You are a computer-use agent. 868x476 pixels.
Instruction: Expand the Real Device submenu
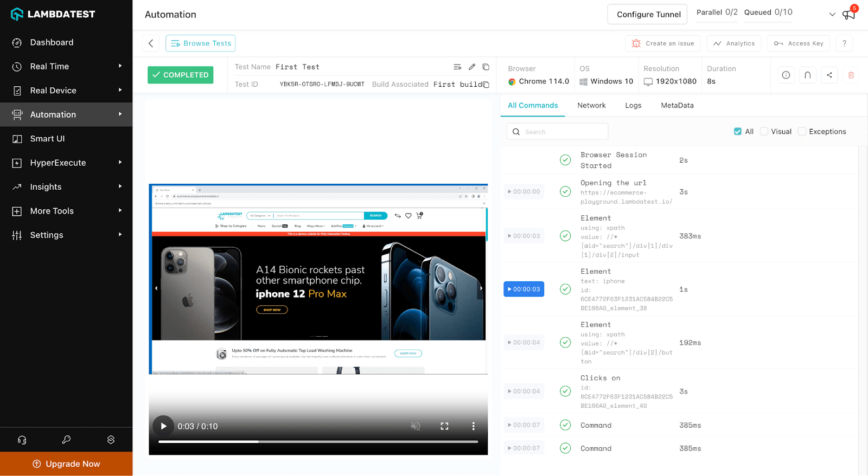tap(120, 90)
